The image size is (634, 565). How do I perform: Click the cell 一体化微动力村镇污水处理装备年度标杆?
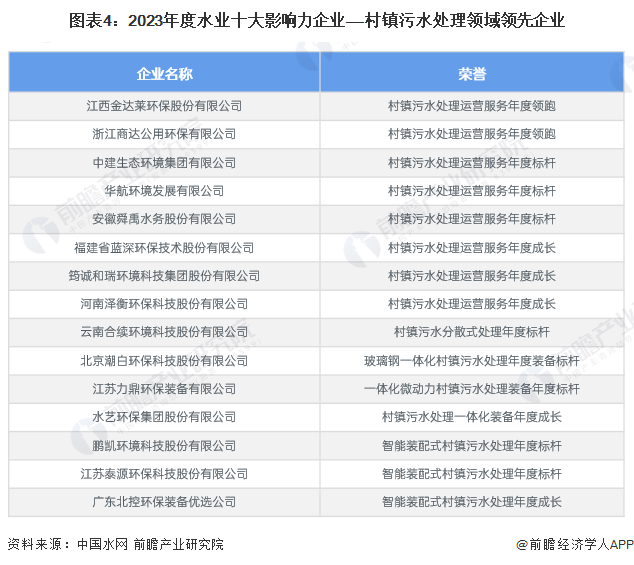[472, 389]
